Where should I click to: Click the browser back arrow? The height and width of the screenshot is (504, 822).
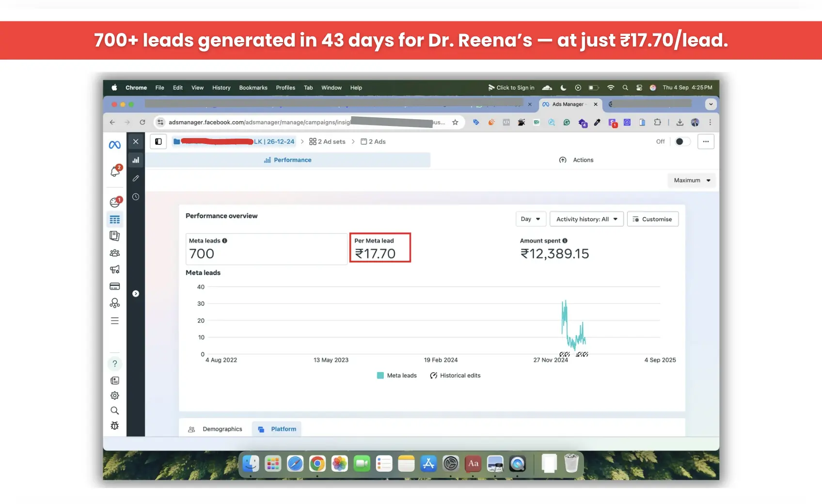pyautogui.click(x=112, y=122)
